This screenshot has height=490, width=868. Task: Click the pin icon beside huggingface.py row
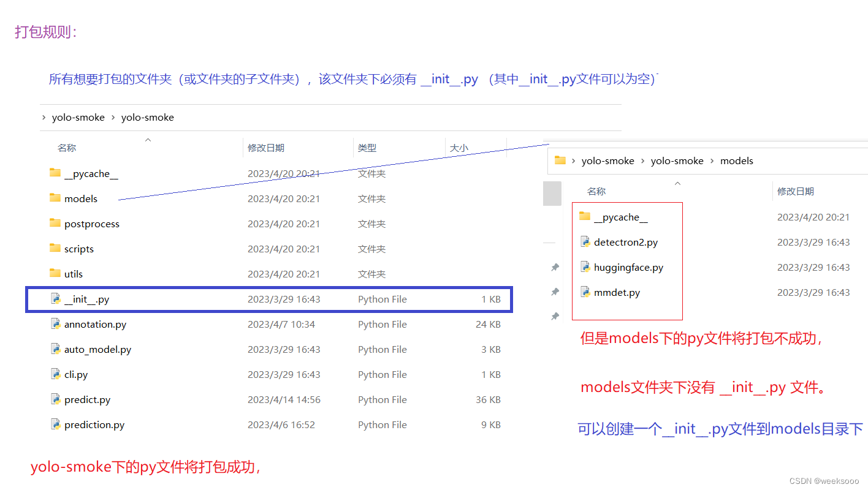click(x=555, y=267)
